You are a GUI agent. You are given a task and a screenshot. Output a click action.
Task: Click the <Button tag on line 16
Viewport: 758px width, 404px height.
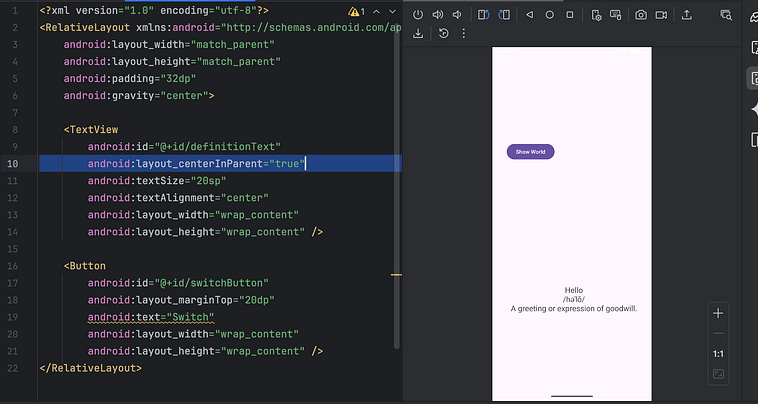[x=85, y=266]
